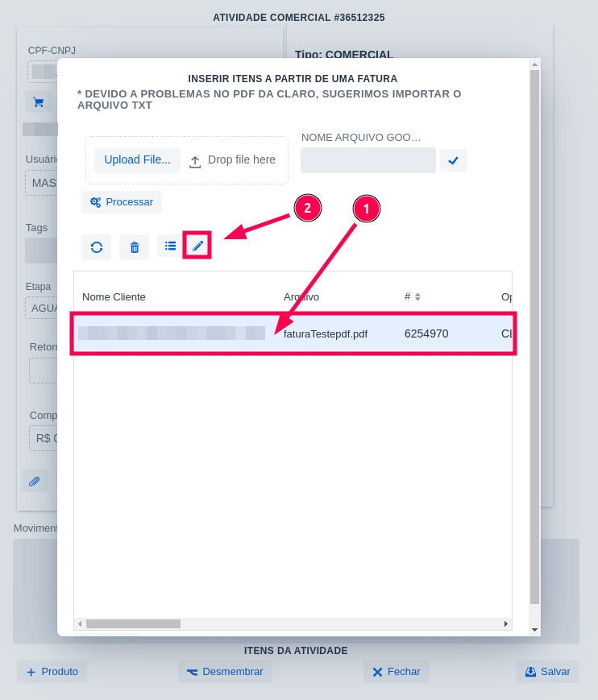Sort the table by the # column arrows
598x700 pixels.
pyautogui.click(x=417, y=296)
